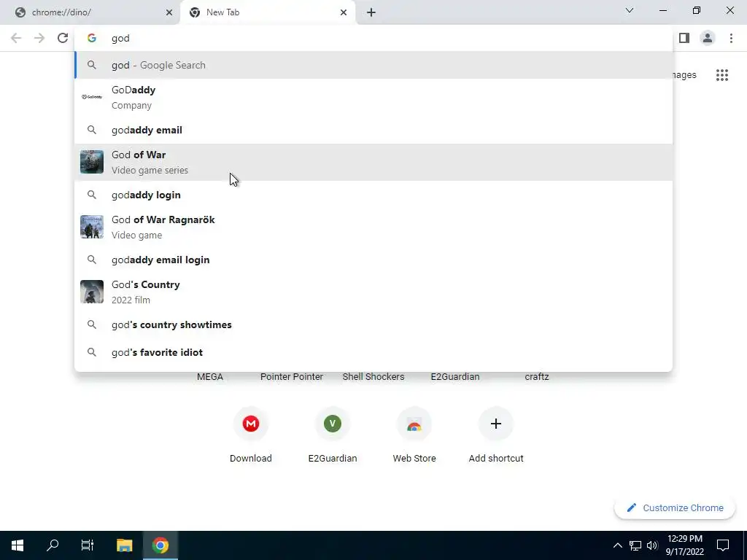Pick 'god's country showtimes' suggestion

tap(373, 324)
